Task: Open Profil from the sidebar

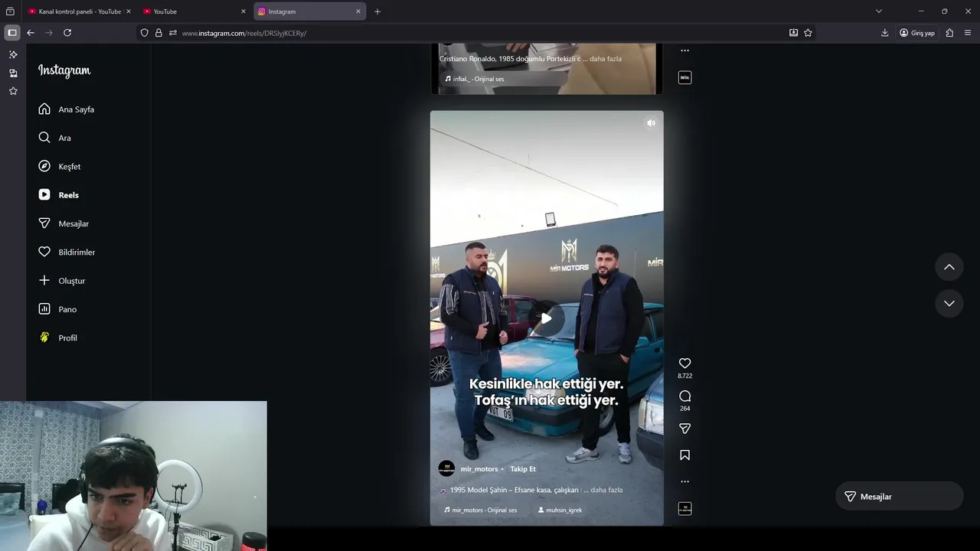Action: pos(58,337)
